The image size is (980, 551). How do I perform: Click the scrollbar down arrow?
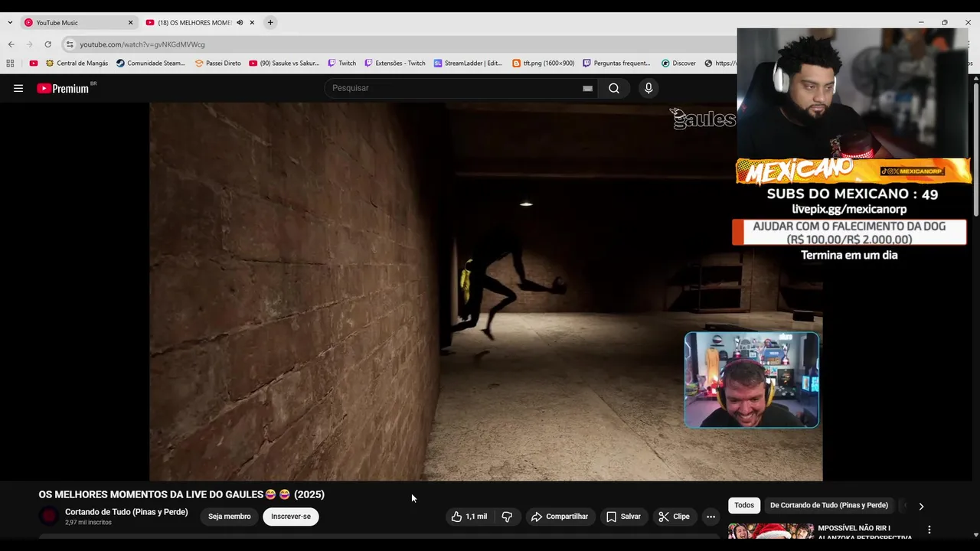(x=975, y=535)
